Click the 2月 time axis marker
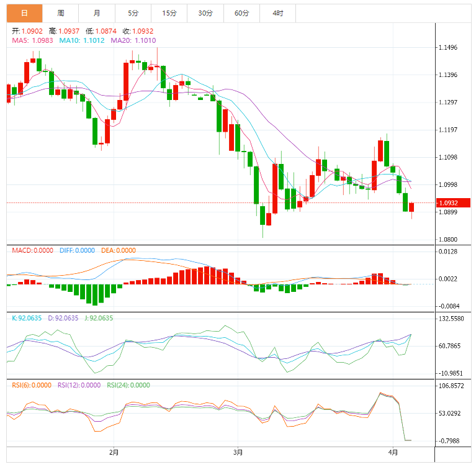Viewport: 476px width, 472px height. pyautogui.click(x=114, y=453)
